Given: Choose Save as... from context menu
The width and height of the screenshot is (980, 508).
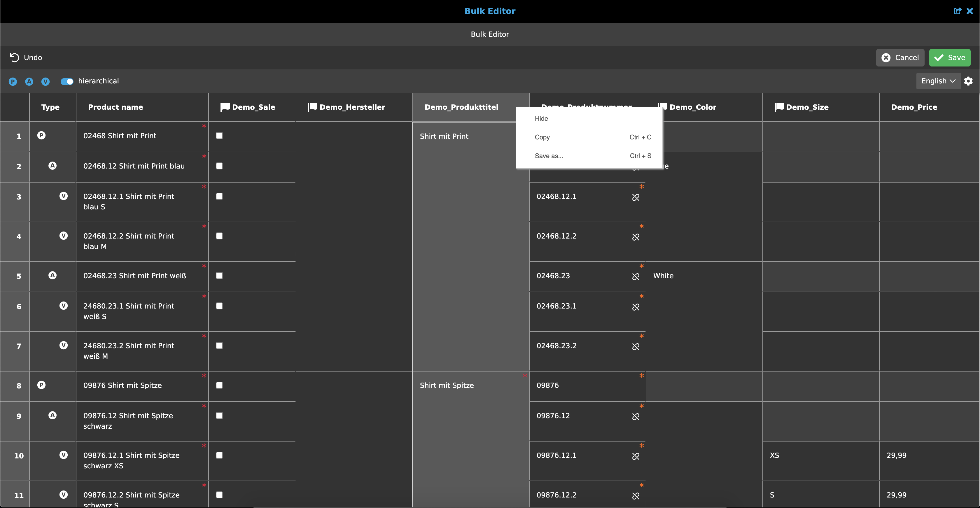Looking at the screenshot, I should click(x=549, y=156).
